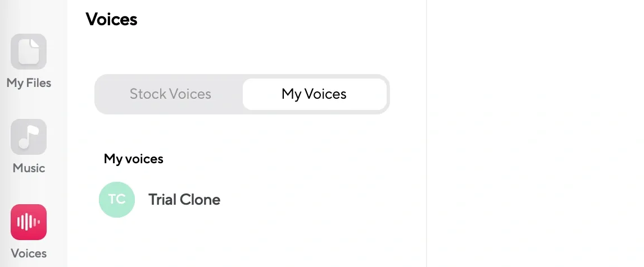The image size is (644, 267).
Task: Click the TC initials inside the avatar
Action: tap(117, 200)
